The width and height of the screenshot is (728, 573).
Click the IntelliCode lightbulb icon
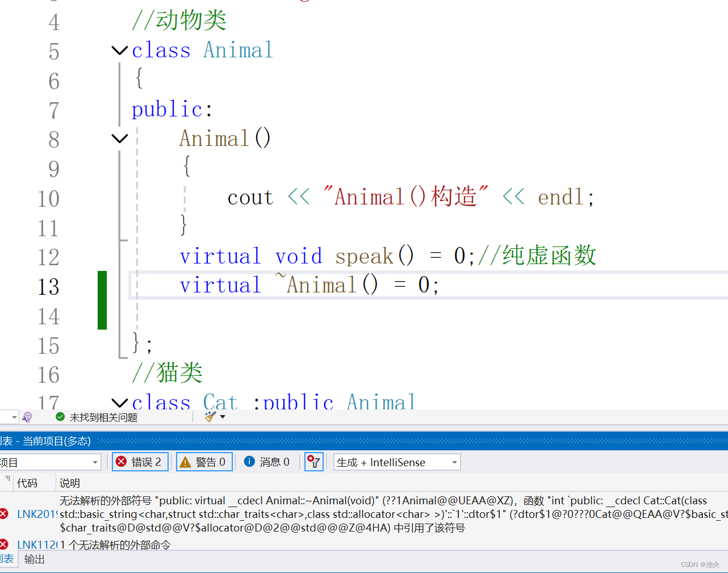27,417
